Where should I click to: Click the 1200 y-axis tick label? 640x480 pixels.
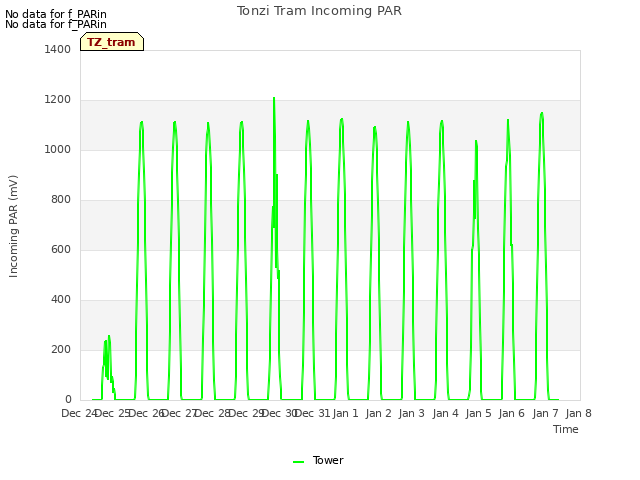pos(58,100)
